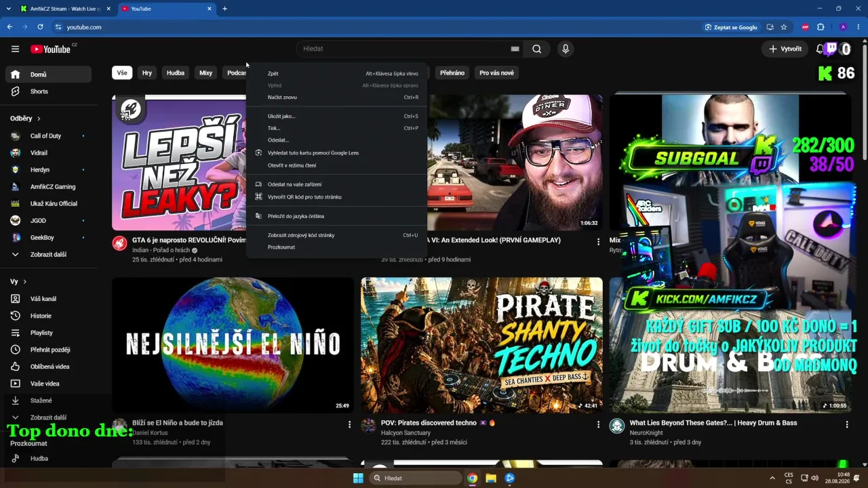868x488 pixels.
Task: Open Přehrát později in the sidebar
Action: 48,350
